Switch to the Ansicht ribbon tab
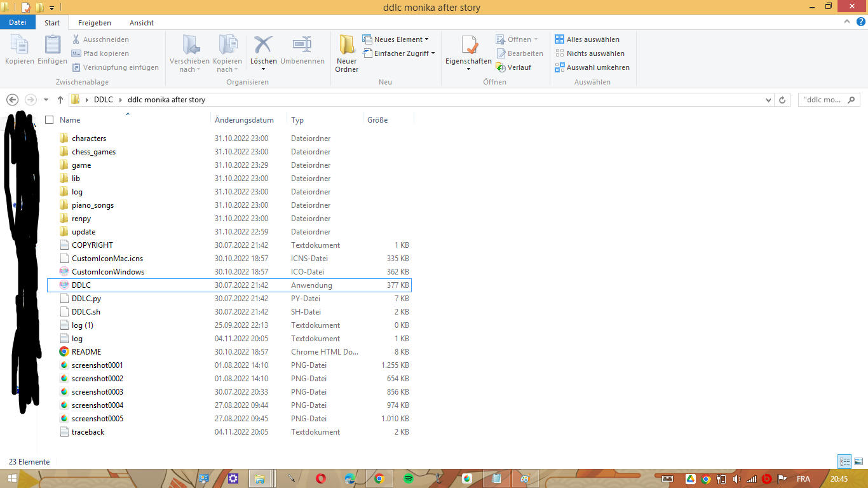 pos(141,22)
